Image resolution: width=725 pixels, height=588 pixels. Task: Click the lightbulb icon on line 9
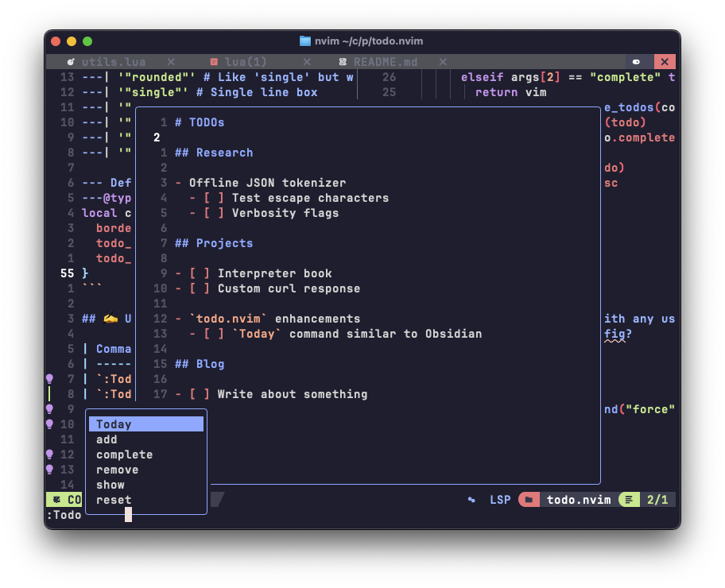click(49, 409)
